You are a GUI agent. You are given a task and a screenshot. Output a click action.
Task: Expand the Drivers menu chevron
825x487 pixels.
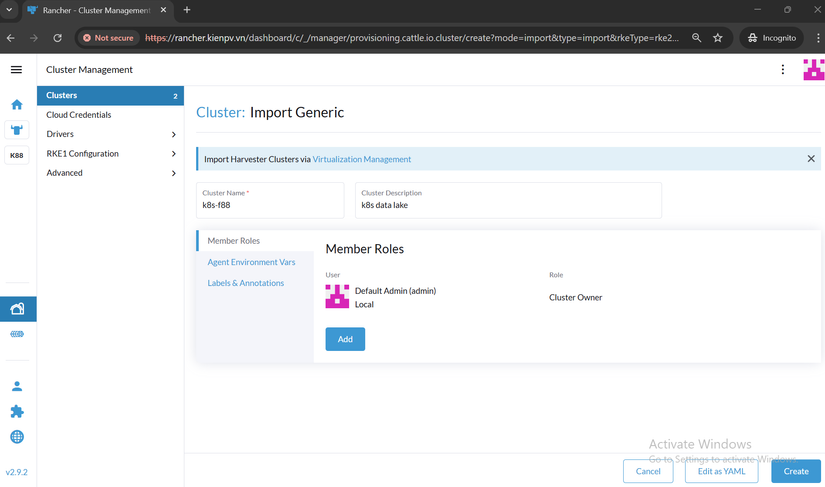click(x=173, y=135)
